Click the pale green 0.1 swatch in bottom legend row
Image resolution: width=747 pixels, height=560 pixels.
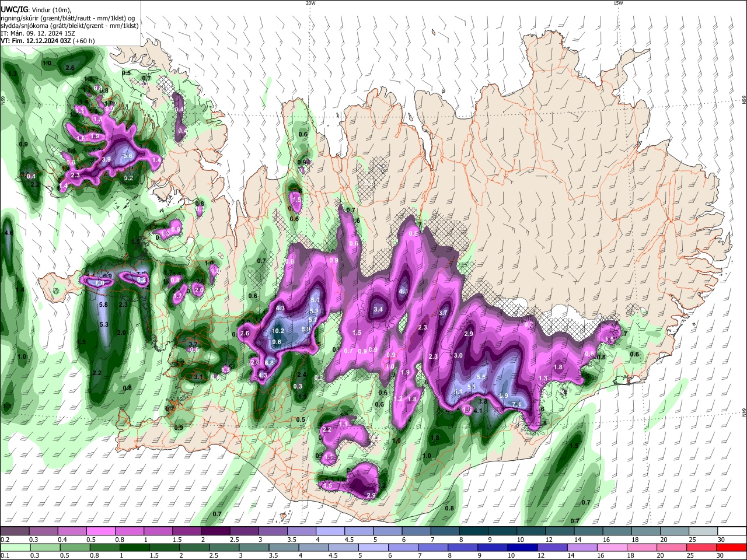tap(15, 548)
